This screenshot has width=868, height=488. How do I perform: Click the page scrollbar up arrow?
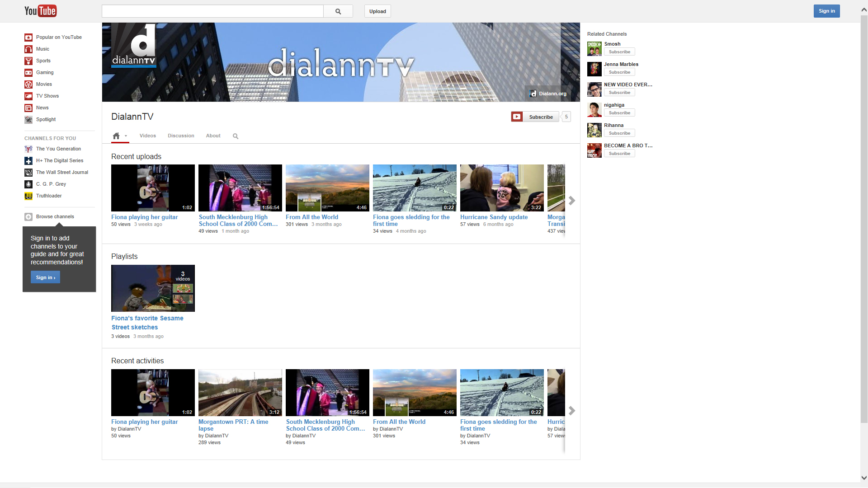point(864,9)
